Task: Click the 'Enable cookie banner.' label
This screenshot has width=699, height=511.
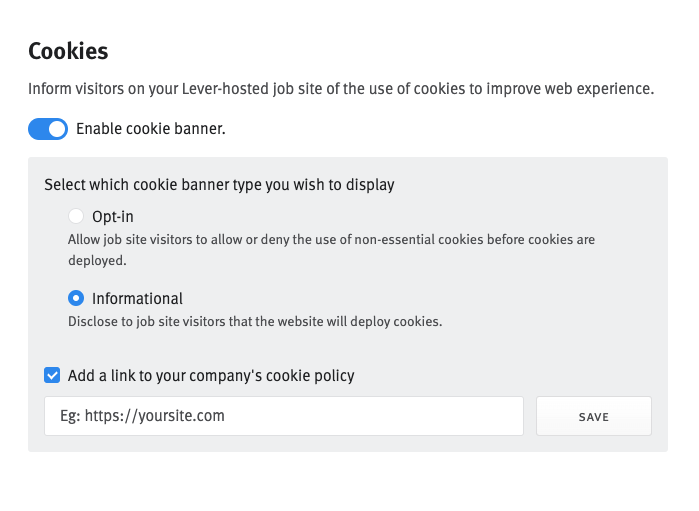Action: click(151, 129)
